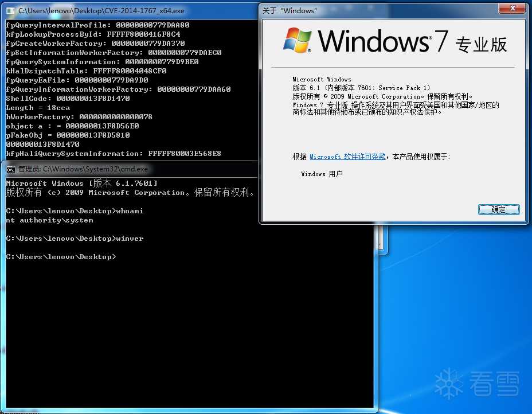This screenshot has height=414, width=532.
Task: Click the 'kHalDsipatchTable' output line
Action: [x=86, y=71]
